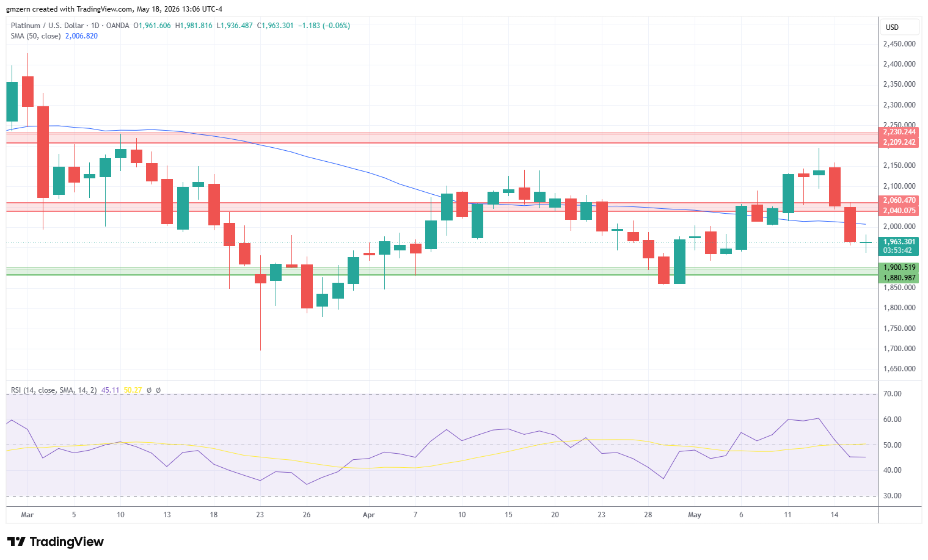The height and width of the screenshot is (560, 928).
Task: Click the 2,060.470 price level tag
Action: 899,200
